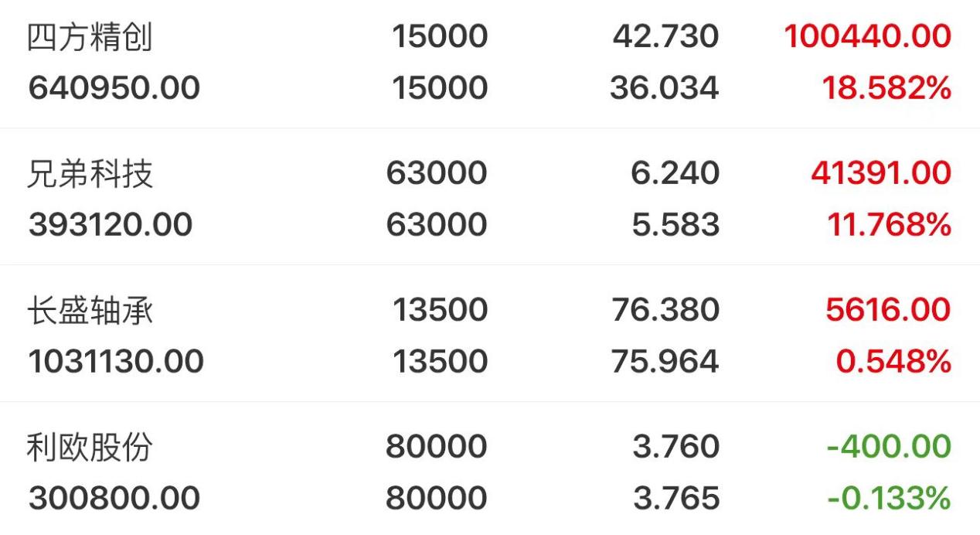Image resolution: width=980 pixels, height=535 pixels.
Task: Select cost price 36.034
Action: pyautogui.click(x=665, y=88)
